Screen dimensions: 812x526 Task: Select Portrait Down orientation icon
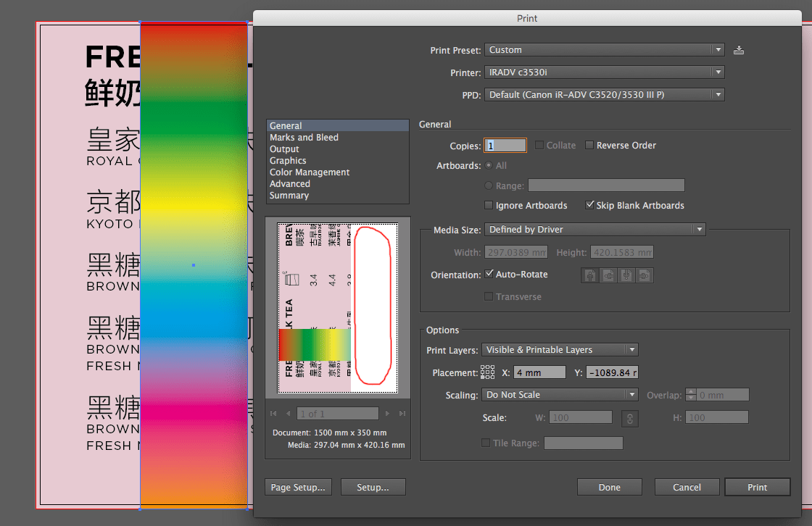[x=626, y=275]
